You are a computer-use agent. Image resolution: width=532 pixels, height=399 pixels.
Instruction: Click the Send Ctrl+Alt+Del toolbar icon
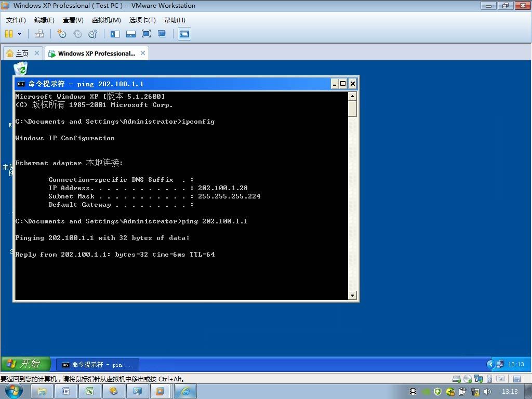(39, 34)
